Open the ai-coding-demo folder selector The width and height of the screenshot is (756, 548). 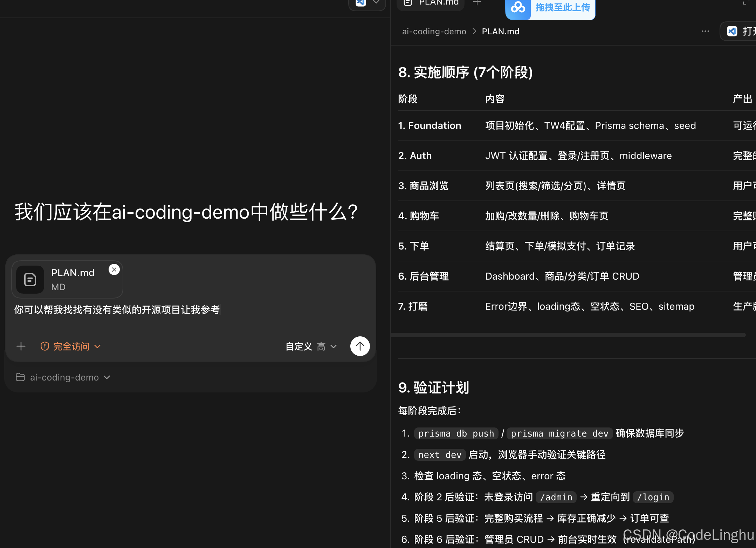[63, 377]
